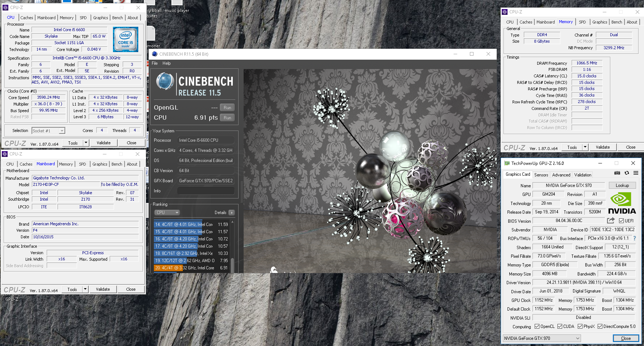Click the Cinebench title bar icon

pyautogui.click(x=155, y=54)
